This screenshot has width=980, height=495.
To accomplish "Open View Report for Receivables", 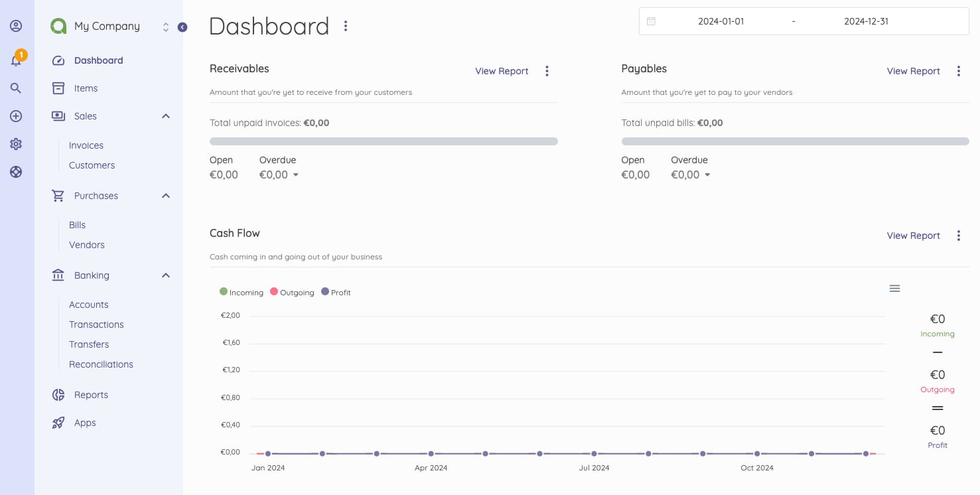I will (501, 71).
